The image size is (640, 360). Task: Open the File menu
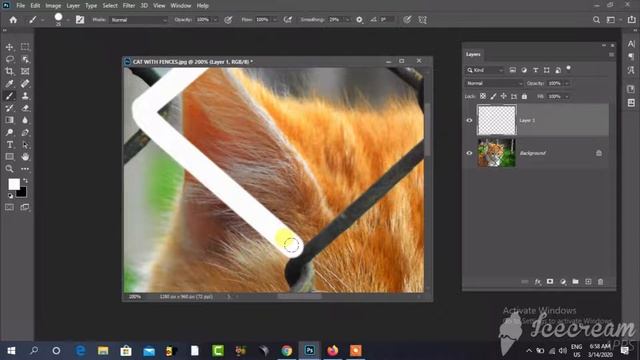coord(21,6)
